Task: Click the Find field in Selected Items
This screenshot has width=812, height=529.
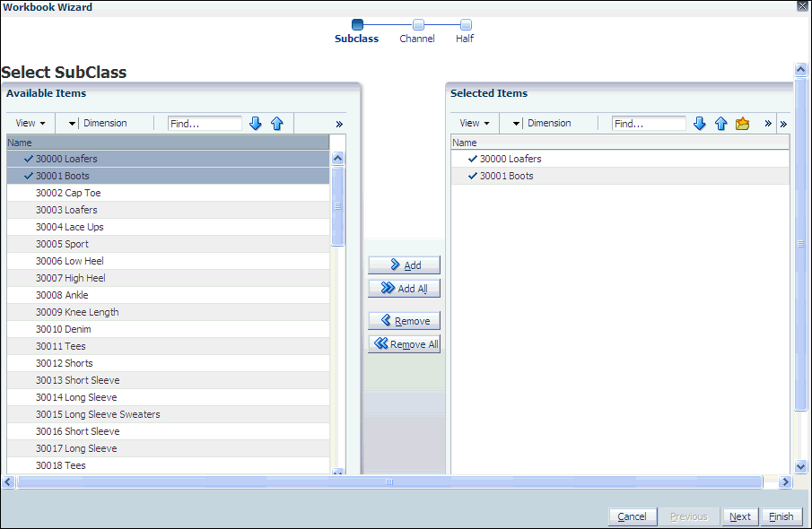Action: tap(649, 124)
